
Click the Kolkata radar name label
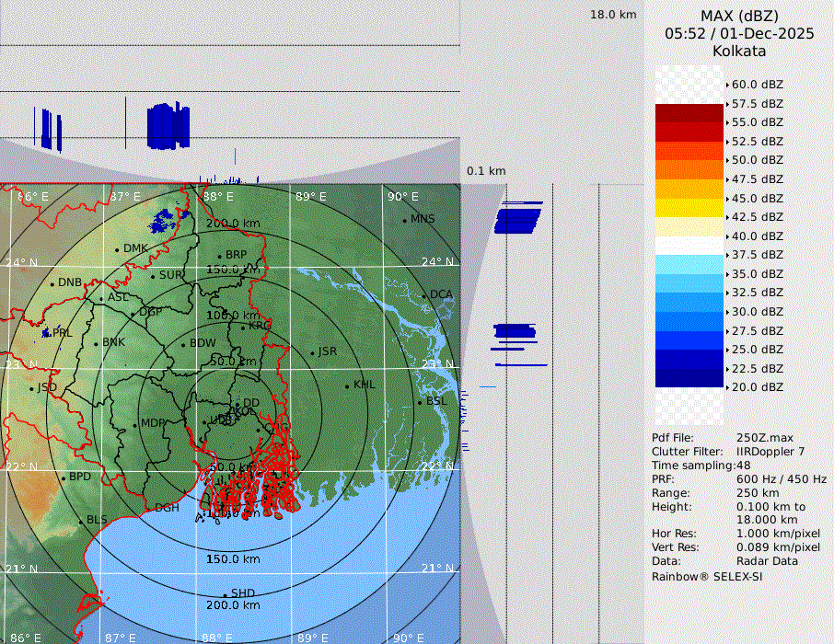click(x=738, y=51)
